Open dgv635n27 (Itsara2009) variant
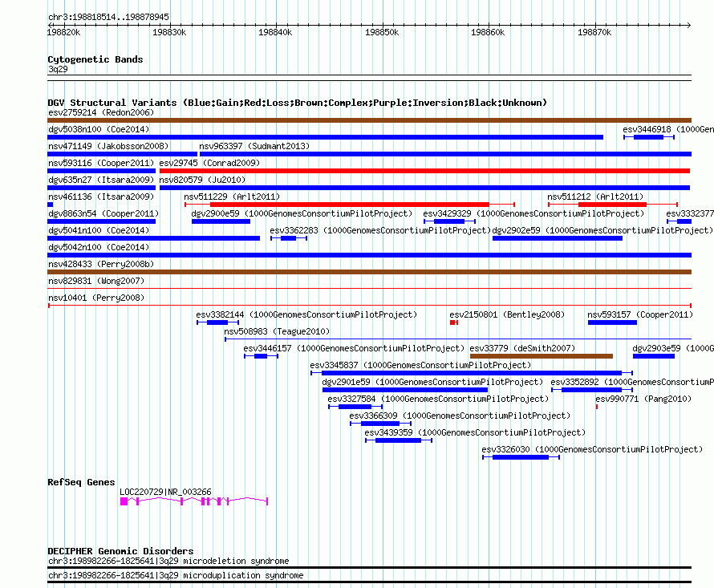 [101, 180]
